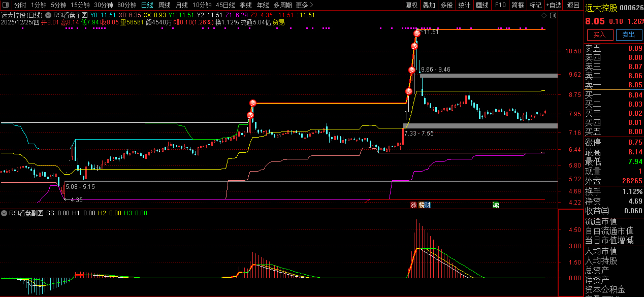Open the 画线 drawing tools
This screenshot has width=644, height=297.
482,5
